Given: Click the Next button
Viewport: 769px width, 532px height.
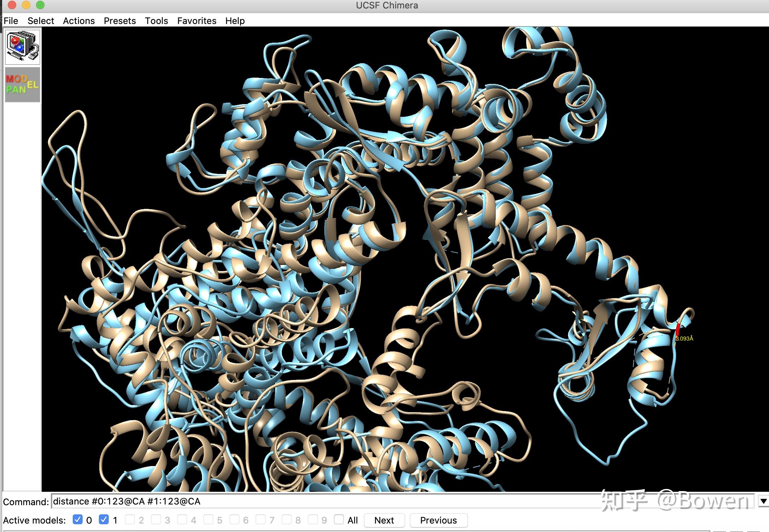Looking at the screenshot, I should pos(384,520).
